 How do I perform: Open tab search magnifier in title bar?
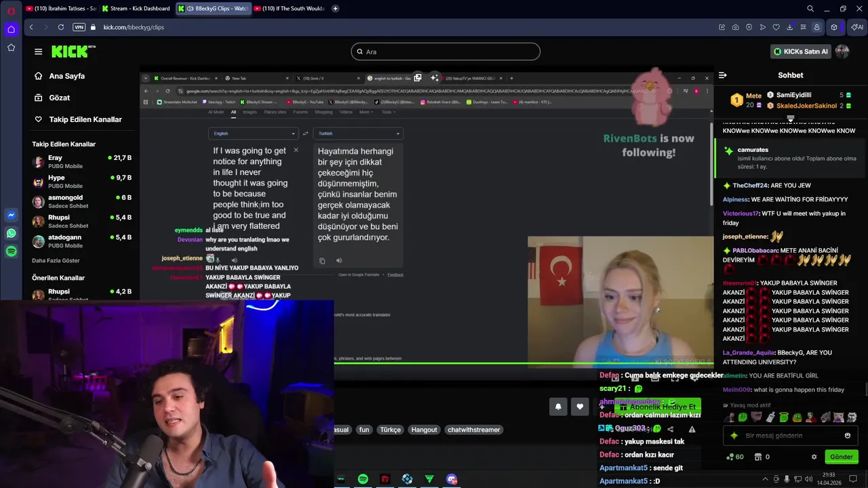pyautogui.click(x=810, y=9)
